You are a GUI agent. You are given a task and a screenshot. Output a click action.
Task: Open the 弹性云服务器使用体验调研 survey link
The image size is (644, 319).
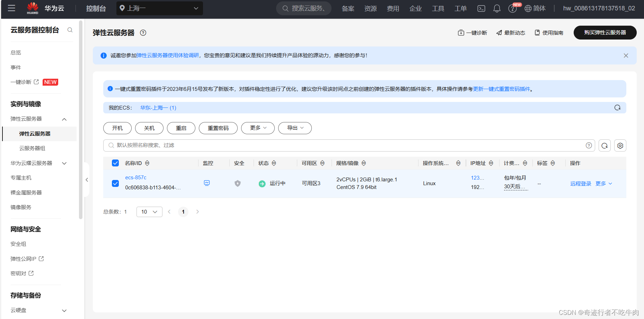(168, 55)
